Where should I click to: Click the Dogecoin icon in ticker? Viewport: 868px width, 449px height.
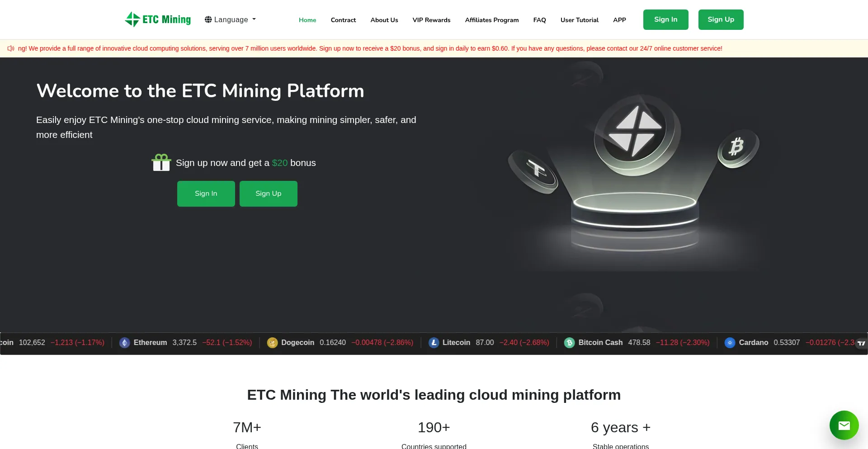tap(272, 343)
